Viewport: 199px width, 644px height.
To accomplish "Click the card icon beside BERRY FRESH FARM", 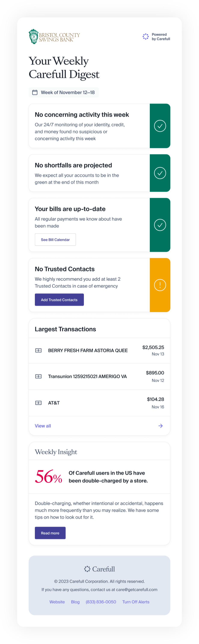I will (38, 350).
